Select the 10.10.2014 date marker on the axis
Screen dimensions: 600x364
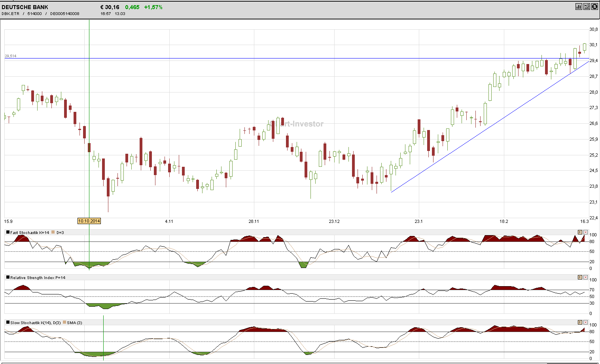coord(89,221)
